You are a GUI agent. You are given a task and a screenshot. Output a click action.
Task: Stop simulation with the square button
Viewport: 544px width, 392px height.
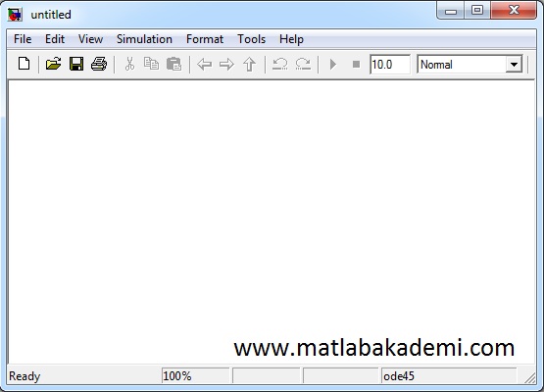click(356, 64)
